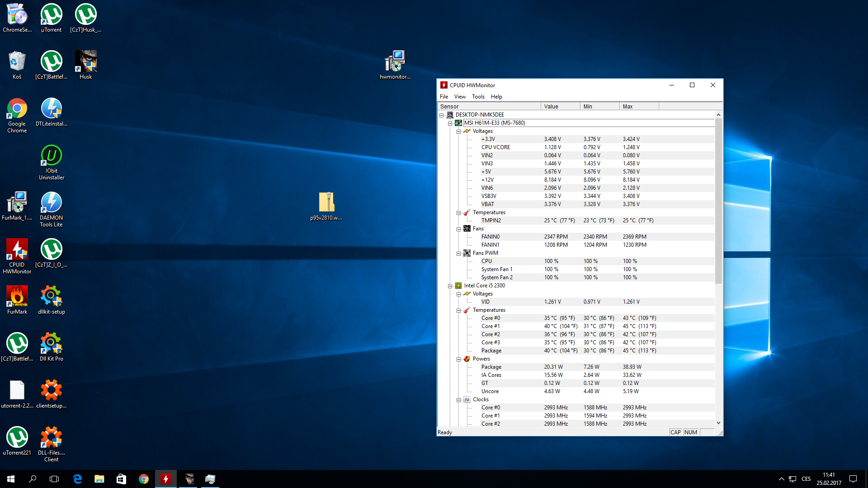Select the CPU VCORE voltage row
Screen dimensions: 868x488
495,147
